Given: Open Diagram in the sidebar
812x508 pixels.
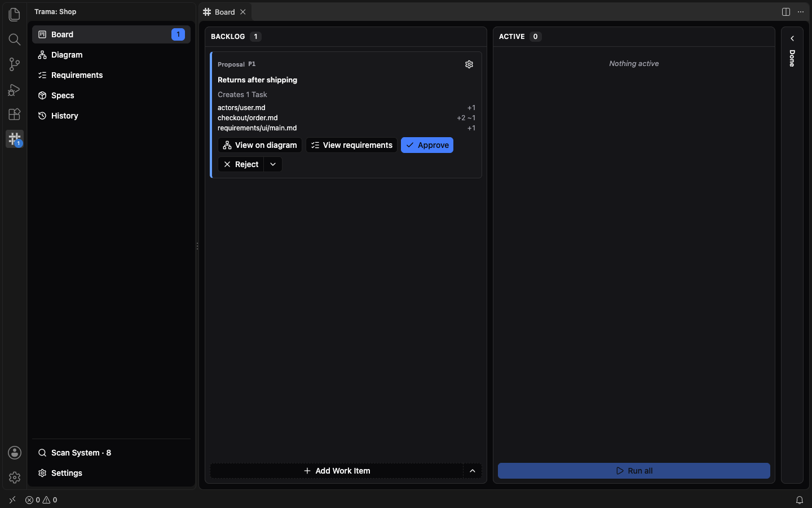Looking at the screenshot, I should pyautogui.click(x=112, y=55).
